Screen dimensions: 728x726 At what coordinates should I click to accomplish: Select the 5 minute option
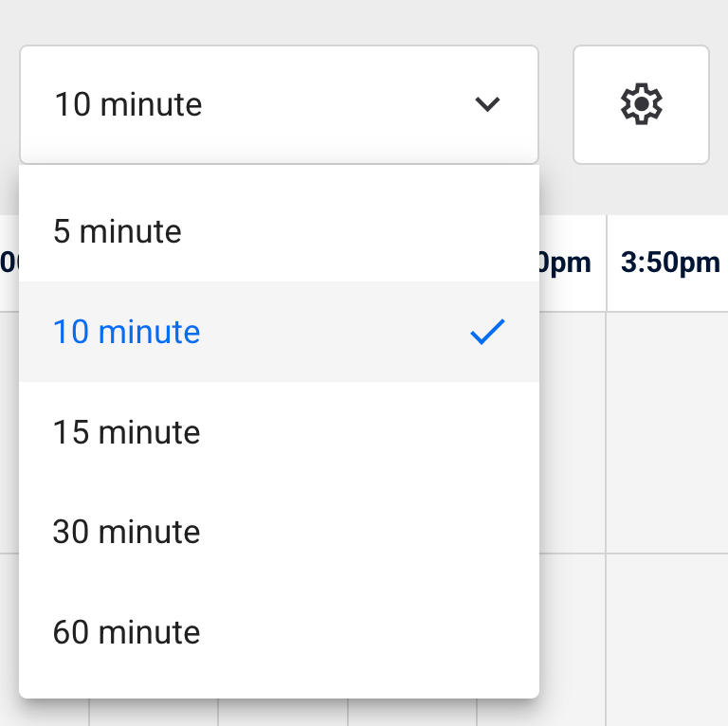(279, 231)
